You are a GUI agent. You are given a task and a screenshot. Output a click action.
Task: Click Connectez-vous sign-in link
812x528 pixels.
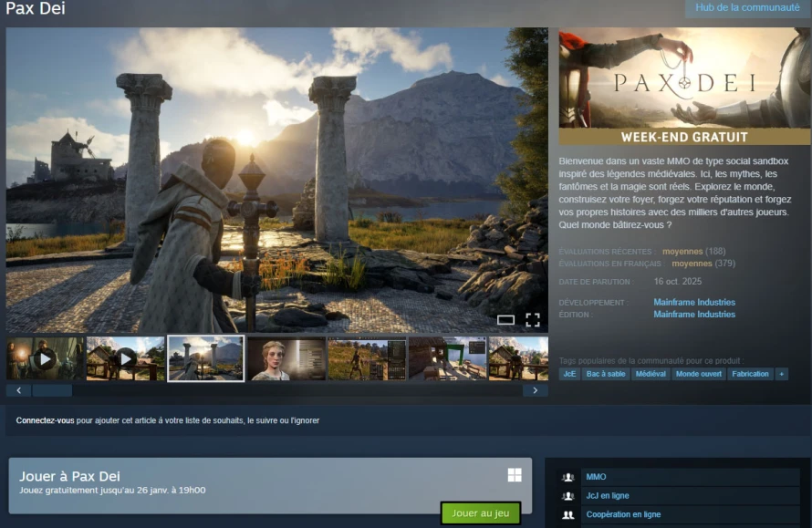pos(45,420)
